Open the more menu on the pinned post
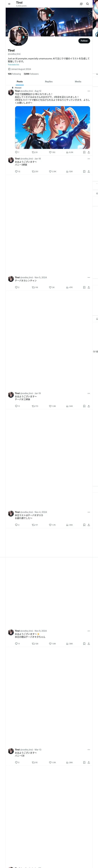This screenshot has height=868, width=98. pos(89,91)
